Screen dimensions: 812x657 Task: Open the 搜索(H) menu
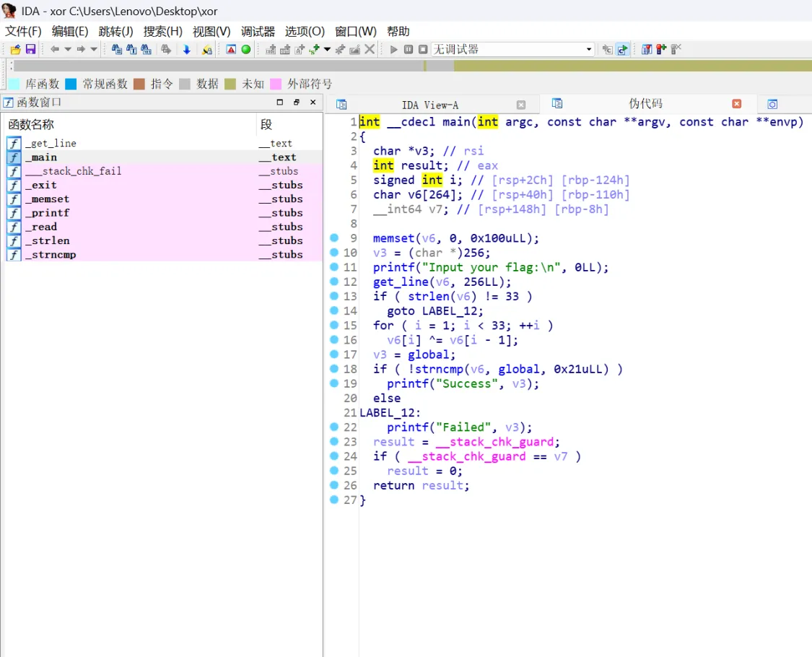click(x=162, y=31)
